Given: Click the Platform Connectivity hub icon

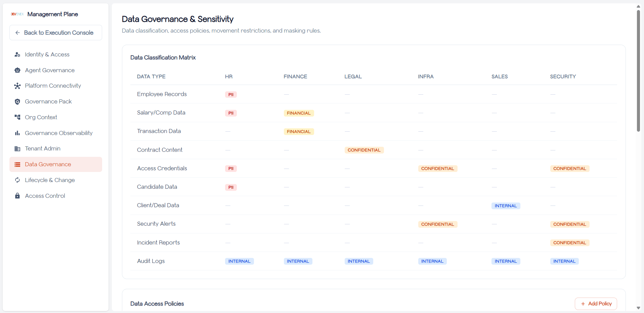Looking at the screenshot, I should (x=17, y=86).
